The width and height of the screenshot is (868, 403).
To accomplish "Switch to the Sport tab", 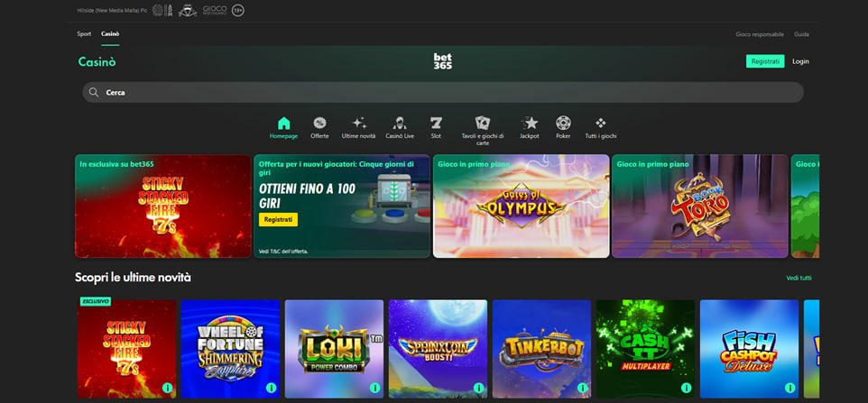I will [84, 33].
